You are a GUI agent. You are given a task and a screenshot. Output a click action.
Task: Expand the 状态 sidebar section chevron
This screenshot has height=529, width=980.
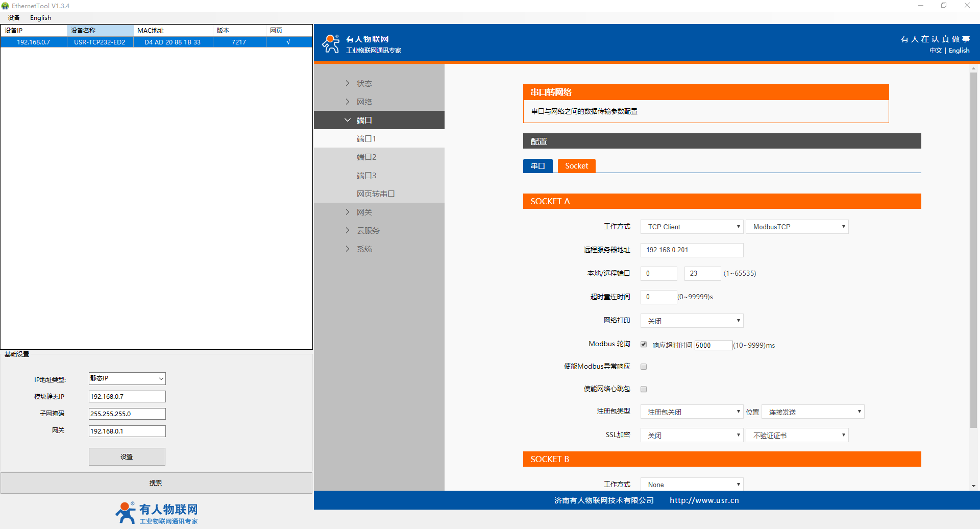(348, 83)
